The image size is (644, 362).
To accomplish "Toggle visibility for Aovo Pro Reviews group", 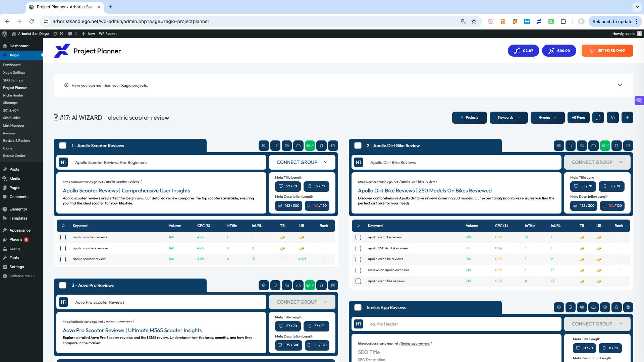I will click(x=287, y=286).
